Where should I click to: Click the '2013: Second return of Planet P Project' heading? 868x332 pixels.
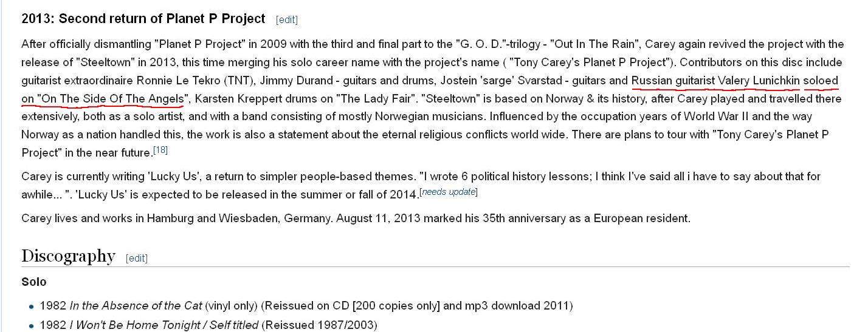(143, 19)
